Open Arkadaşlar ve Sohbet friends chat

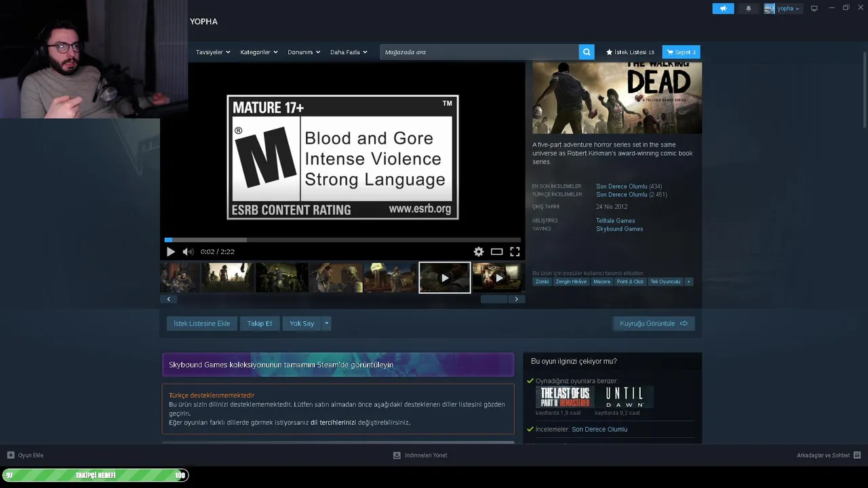[x=829, y=455]
